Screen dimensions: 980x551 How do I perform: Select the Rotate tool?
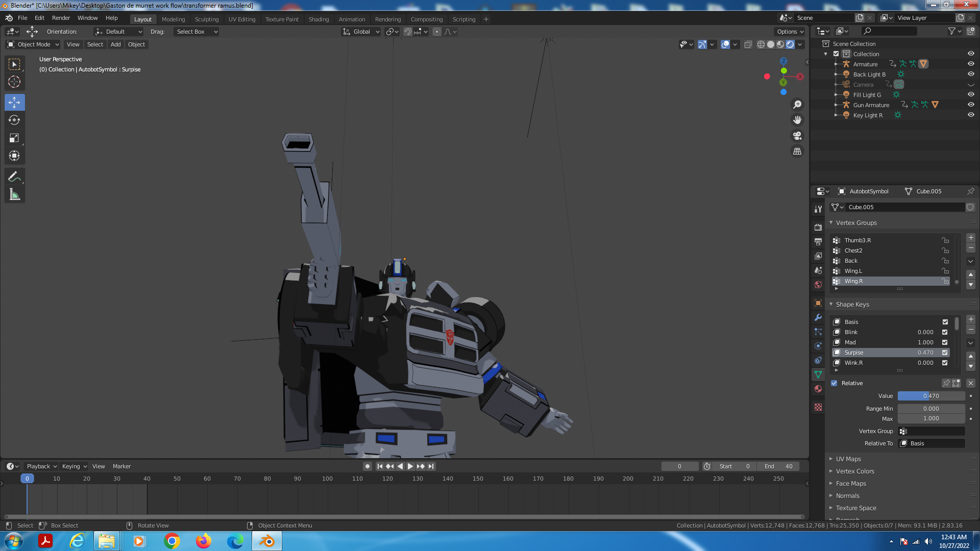point(14,120)
